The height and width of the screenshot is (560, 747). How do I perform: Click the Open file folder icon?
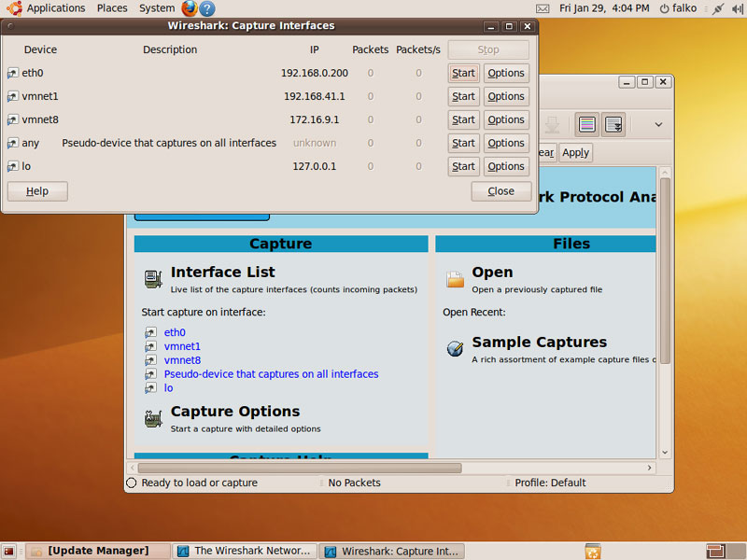point(455,278)
